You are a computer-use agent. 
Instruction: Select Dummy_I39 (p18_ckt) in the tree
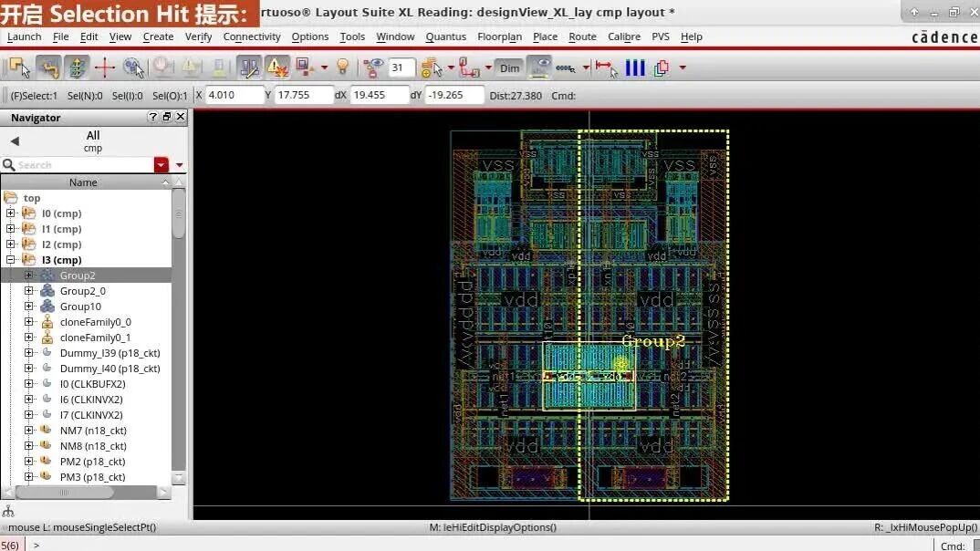[x=110, y=353]
